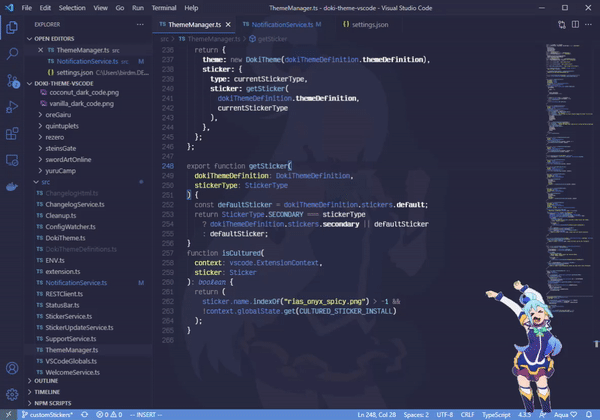Open the Selection menu
Viewport: 600px width, 420px height.
pyautogui.click(x=72, y=8)
